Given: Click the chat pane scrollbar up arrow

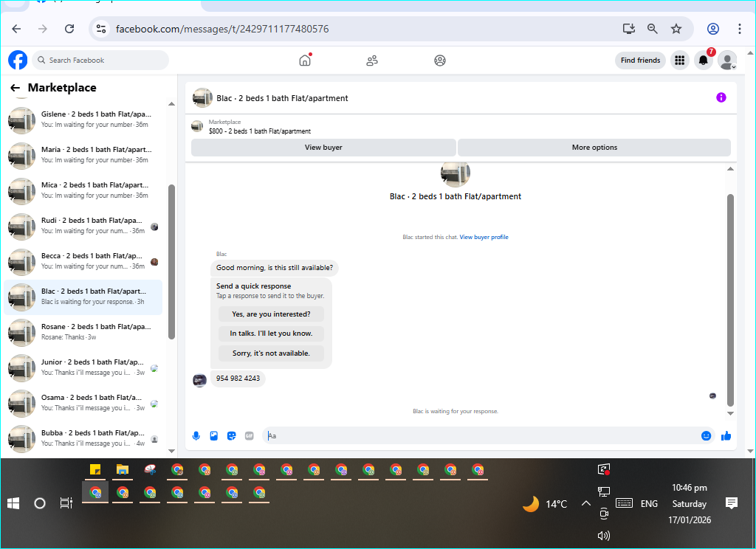Looking at the screenshot, I should [730, 169].
